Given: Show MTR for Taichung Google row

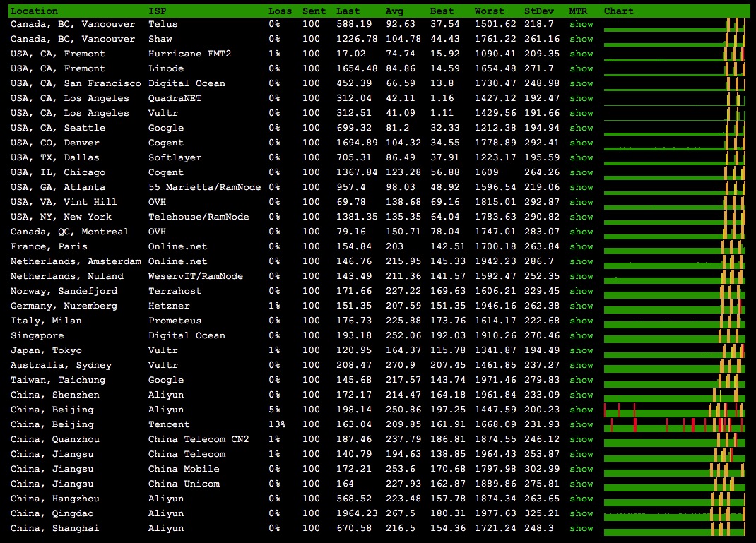Looking at the screenshot, I should coord(581,380).
